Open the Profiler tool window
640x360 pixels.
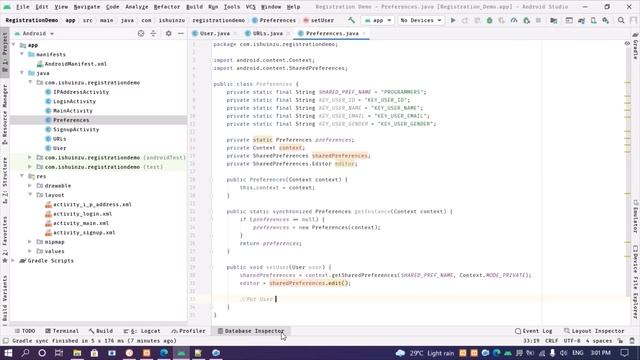[189, 331]
